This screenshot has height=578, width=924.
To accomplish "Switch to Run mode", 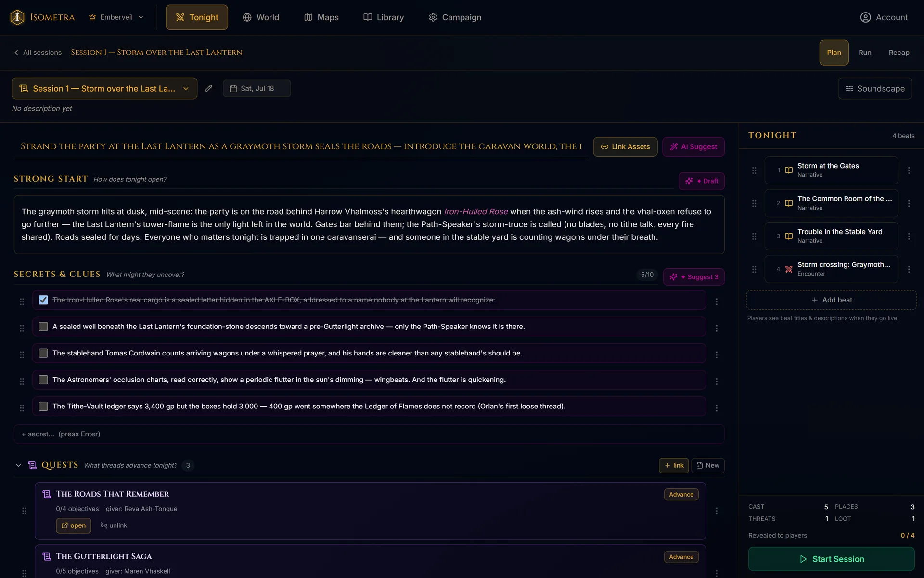I will (865, 53).
